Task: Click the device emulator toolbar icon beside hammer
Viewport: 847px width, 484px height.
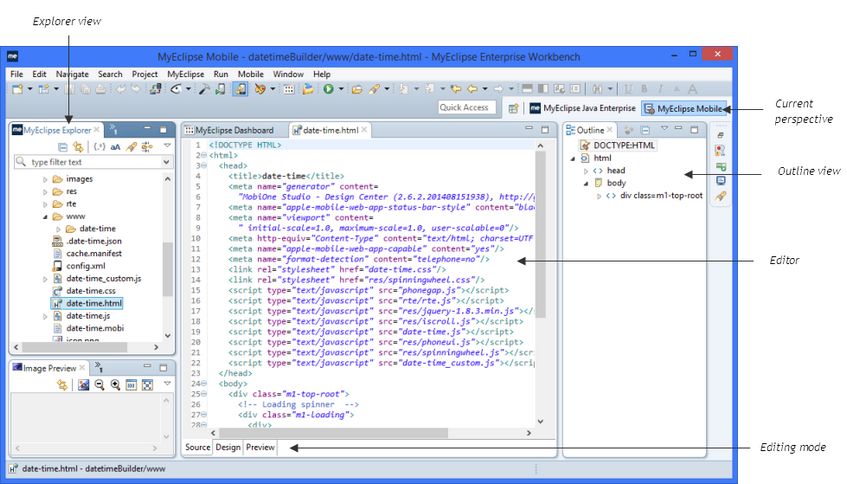Action: tap(220, 89)
